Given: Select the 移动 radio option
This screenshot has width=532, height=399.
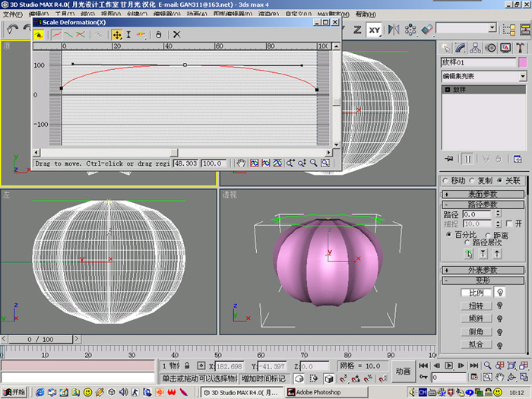Looking at the screenshot, I should (x=446, y=181).
